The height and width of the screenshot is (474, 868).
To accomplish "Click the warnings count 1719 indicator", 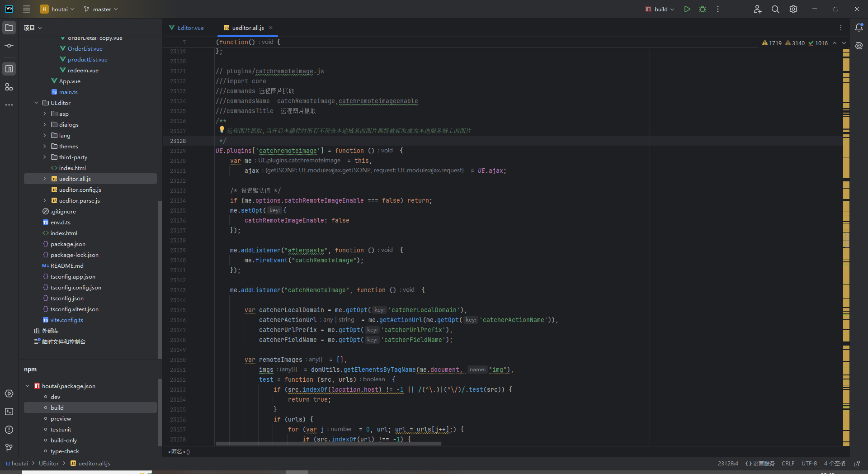I will click(772, 43).
